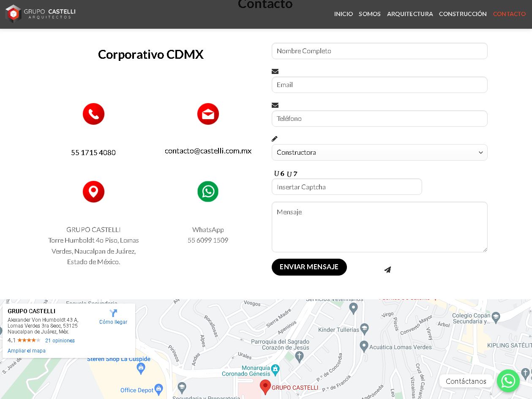The image size is (532, 399).
Task: Click the red location pin icon
Action: 93,192
